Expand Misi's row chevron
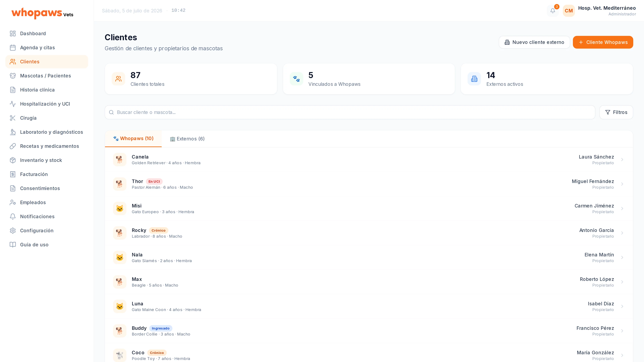Viewport: 644px width, 362px height. [622, 208]
